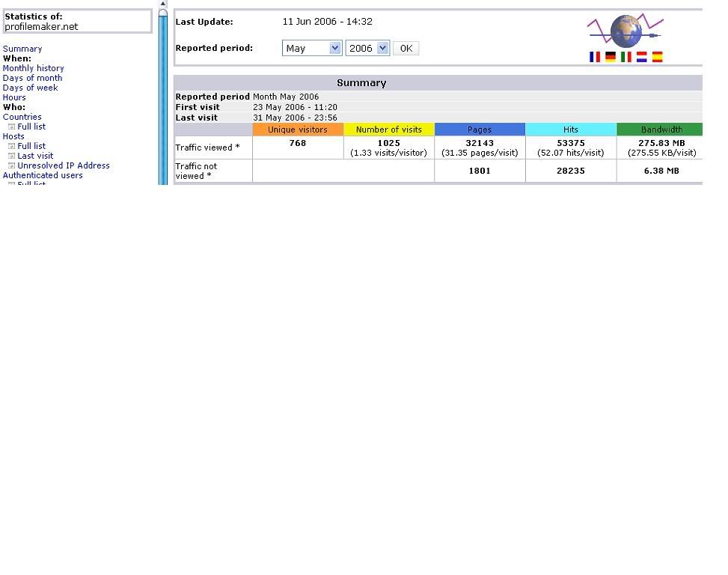Open Last visit under Hosts

coord(35,156)
